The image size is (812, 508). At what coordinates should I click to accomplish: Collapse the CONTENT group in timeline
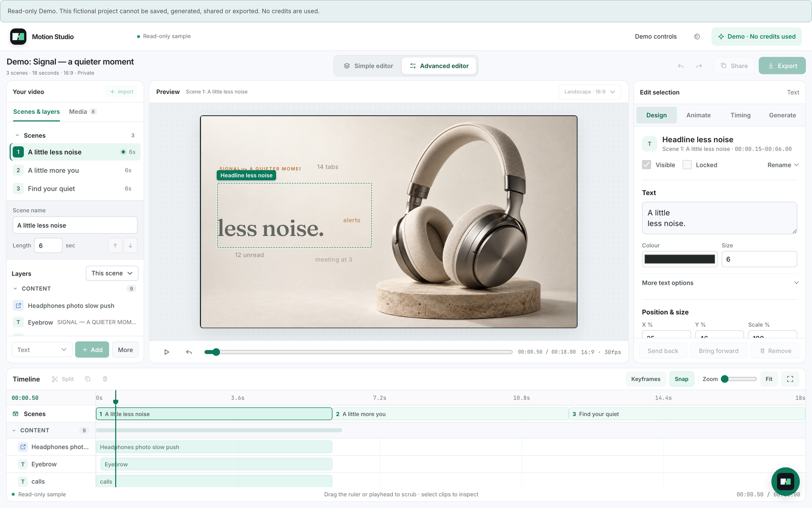(x=14, y=430)
